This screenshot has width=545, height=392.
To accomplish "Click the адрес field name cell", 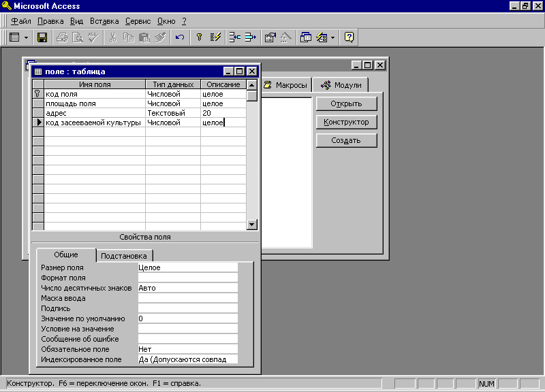I will point(95,113).
